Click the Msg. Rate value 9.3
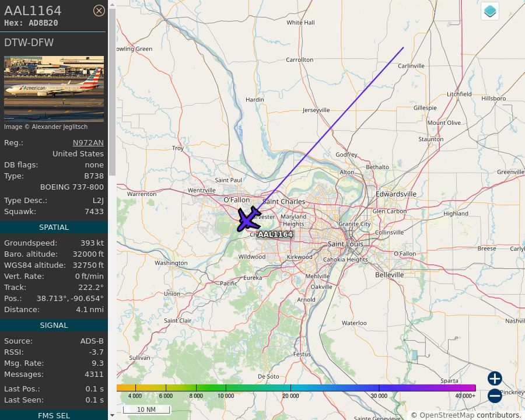Image resolution: width=525 pixels, height=420 pixels. tap(97, 363)
